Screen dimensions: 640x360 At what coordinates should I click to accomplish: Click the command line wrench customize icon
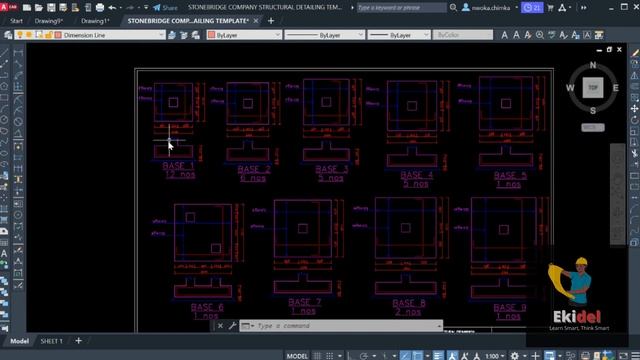pos(232,326)
